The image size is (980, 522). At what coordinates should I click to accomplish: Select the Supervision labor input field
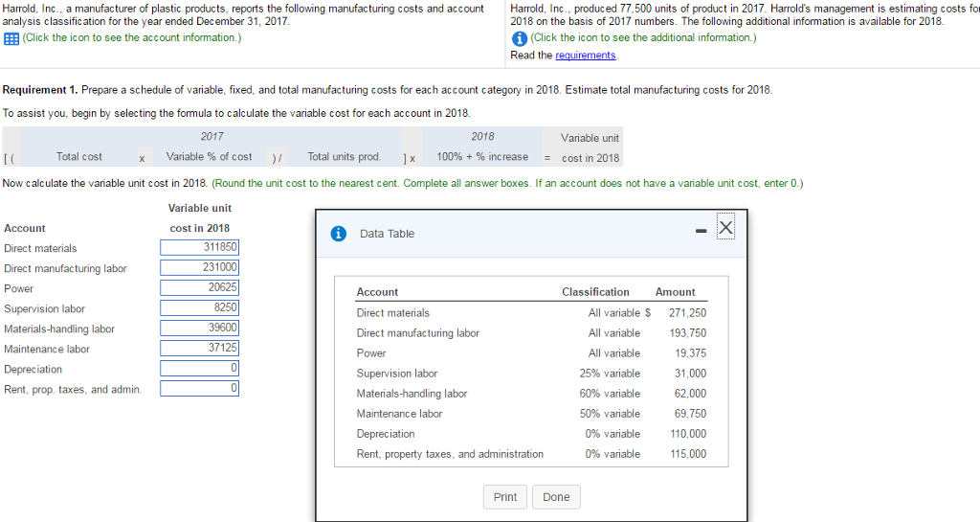pos(199,307)
